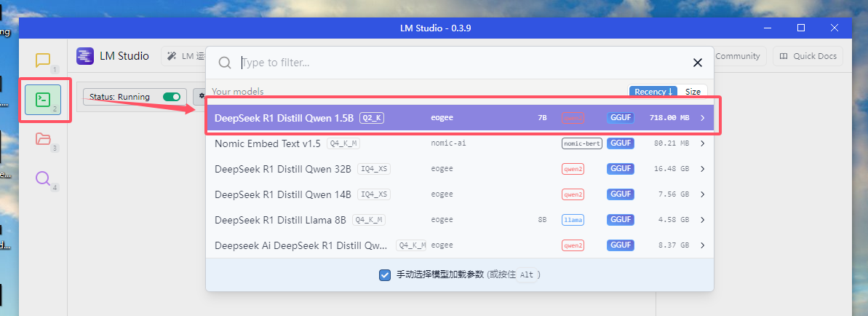Select Nomic Embed Text v1.5 model
The width and height of the screenshot is (868, 316).
[x=459, y=143]
